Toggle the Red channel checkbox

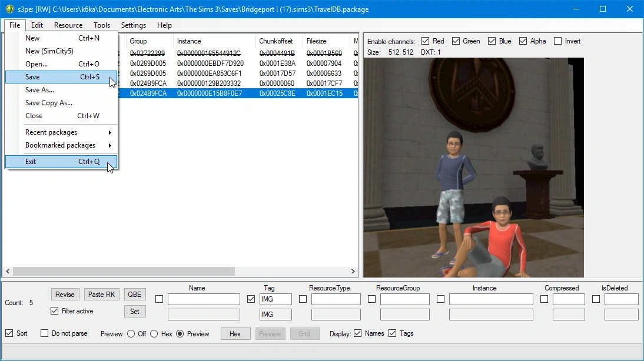tap(426, 41)
